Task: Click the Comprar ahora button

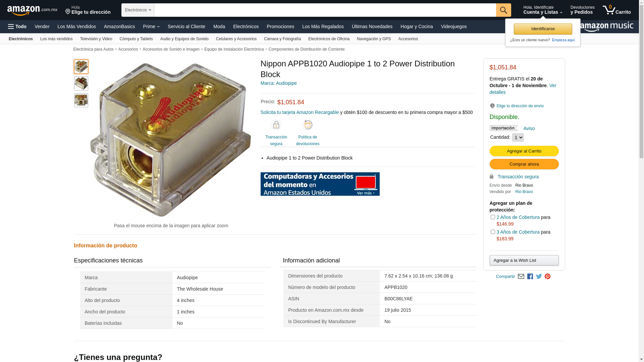Action: [x=524, y=164]
